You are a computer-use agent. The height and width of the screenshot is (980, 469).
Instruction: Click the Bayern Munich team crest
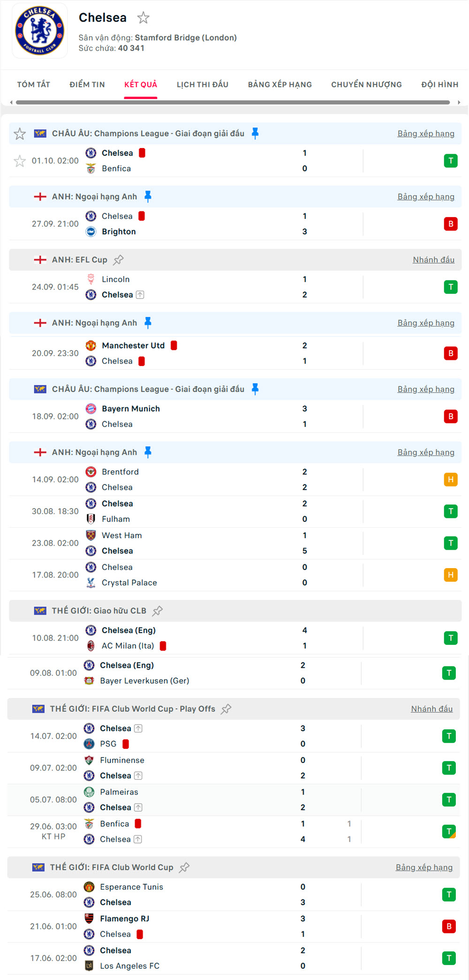point(91,409)
